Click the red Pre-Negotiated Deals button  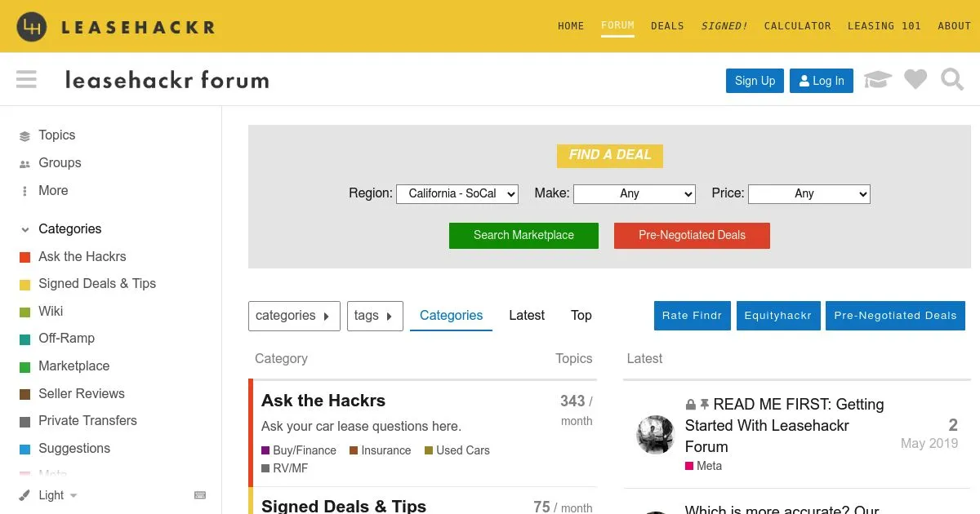pyautogui.click(x=692, y=235)
